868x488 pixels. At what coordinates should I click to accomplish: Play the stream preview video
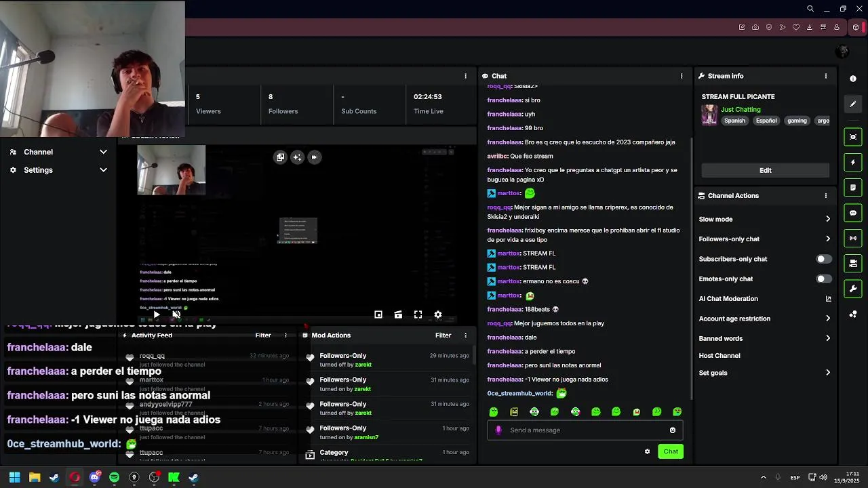click(156, 314)
